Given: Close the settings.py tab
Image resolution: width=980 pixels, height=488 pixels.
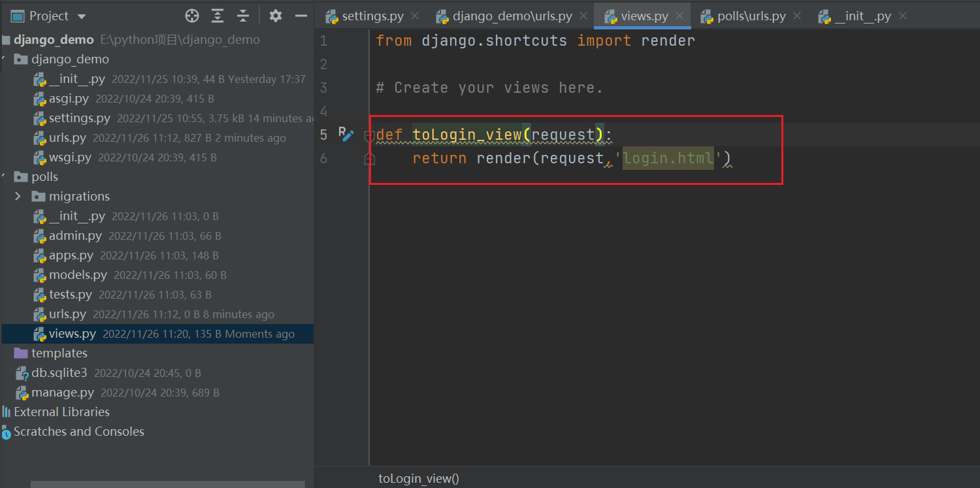Looking at the screenshot, I should (x=414, y=16).
